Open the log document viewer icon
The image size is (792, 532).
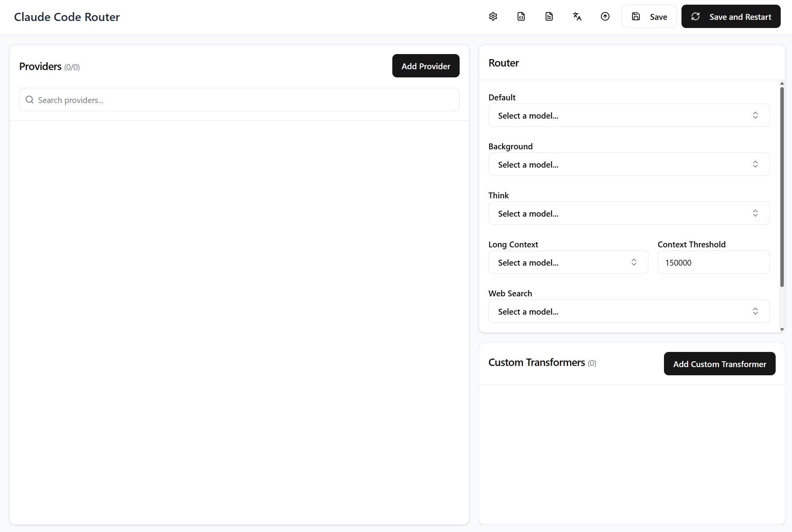(549, 16)
